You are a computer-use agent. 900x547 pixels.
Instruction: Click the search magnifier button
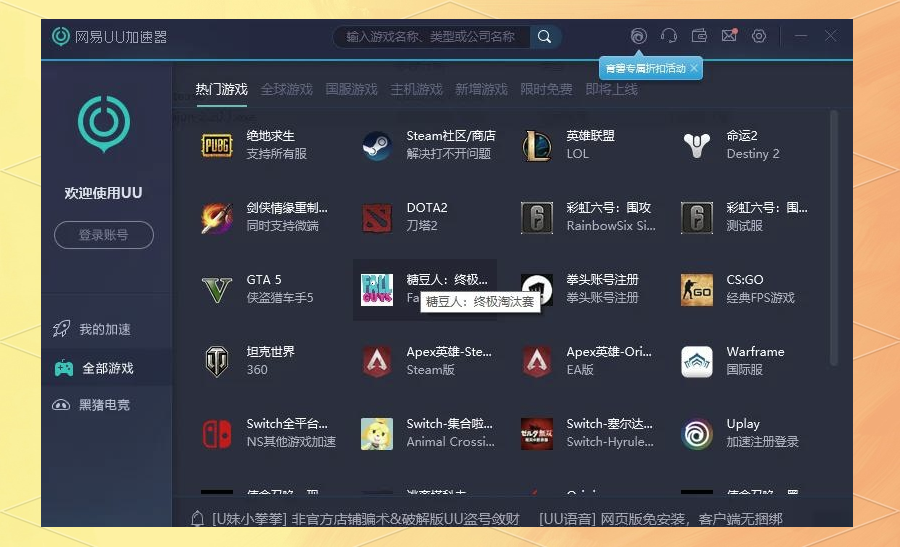click(545, 37)
